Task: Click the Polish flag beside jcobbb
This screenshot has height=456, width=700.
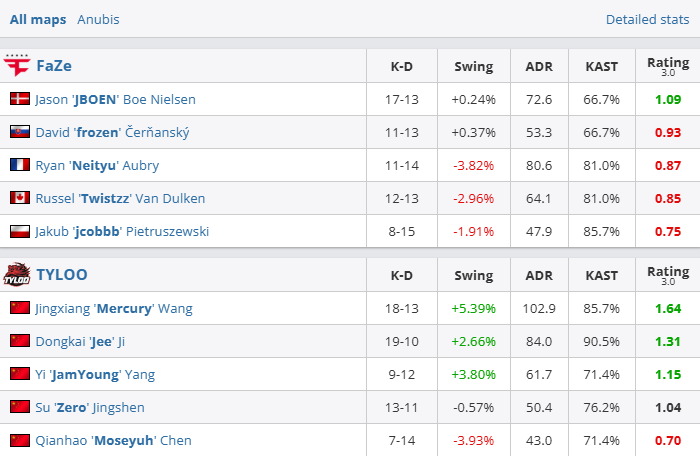Action: (20, 231)
